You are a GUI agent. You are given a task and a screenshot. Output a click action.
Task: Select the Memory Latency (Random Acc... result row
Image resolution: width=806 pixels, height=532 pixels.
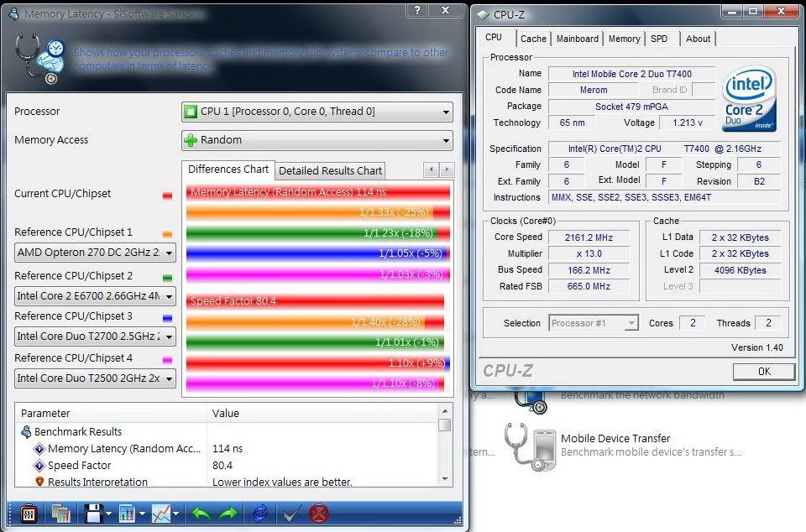click(x=228, y=448)
